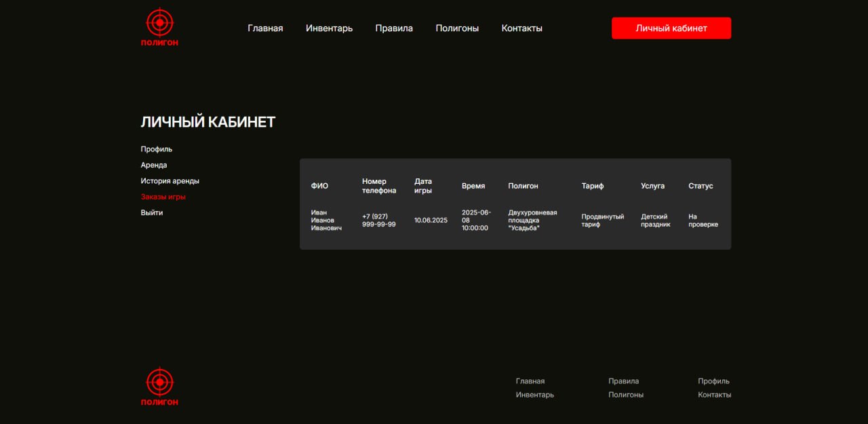
Task: Select the phone number +7 (927) 999-99-99
Action: coord(379,220)
